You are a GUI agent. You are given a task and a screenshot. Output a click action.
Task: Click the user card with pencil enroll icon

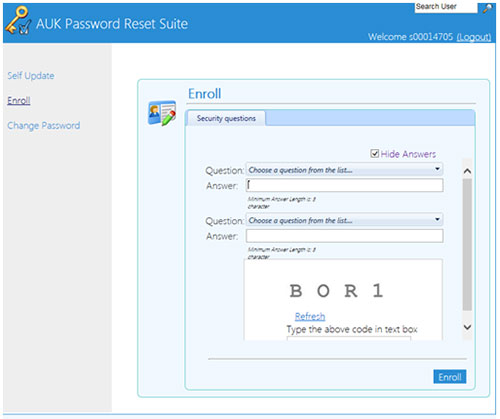pyautogui.click(x=162, y=113)
